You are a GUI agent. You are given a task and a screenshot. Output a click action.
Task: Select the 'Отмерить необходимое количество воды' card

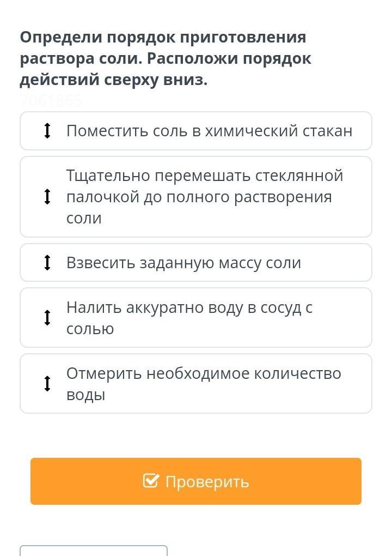point(196,384)
